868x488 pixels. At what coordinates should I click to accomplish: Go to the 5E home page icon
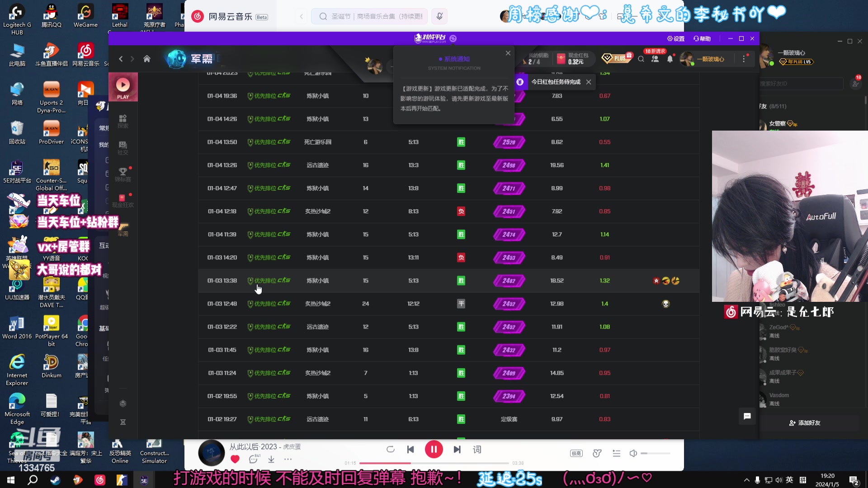147,59
